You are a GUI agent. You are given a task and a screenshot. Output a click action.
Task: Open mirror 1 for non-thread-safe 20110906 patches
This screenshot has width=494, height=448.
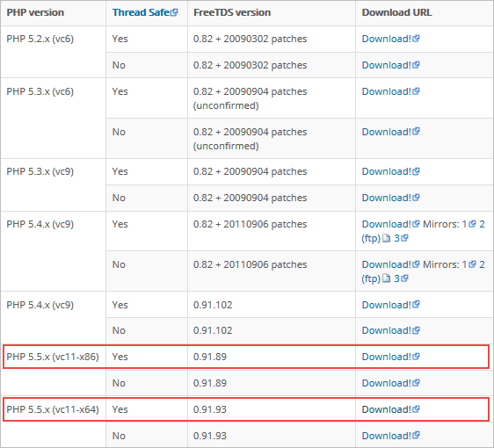click(x=465, y=264)
